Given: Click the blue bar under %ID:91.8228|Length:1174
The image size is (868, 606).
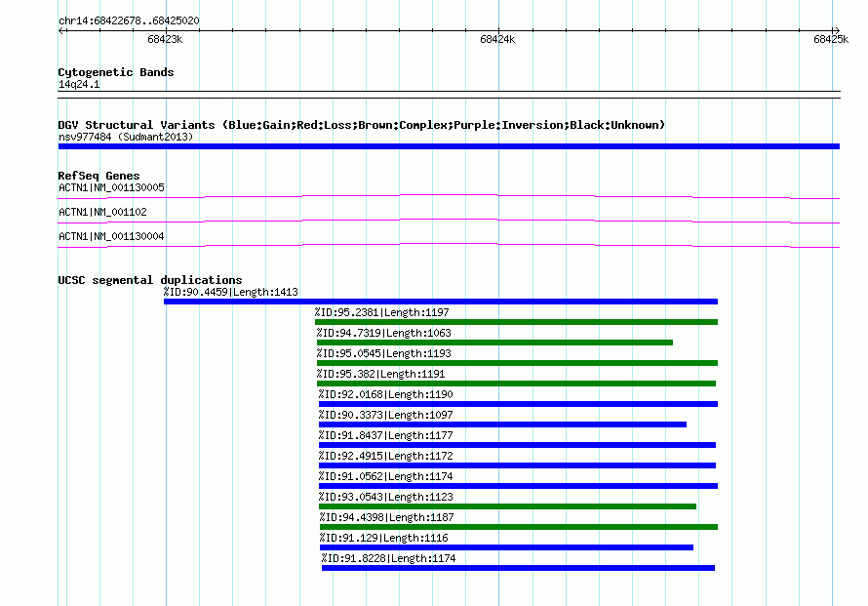Looking at the screenshot, I should [518, 568].
